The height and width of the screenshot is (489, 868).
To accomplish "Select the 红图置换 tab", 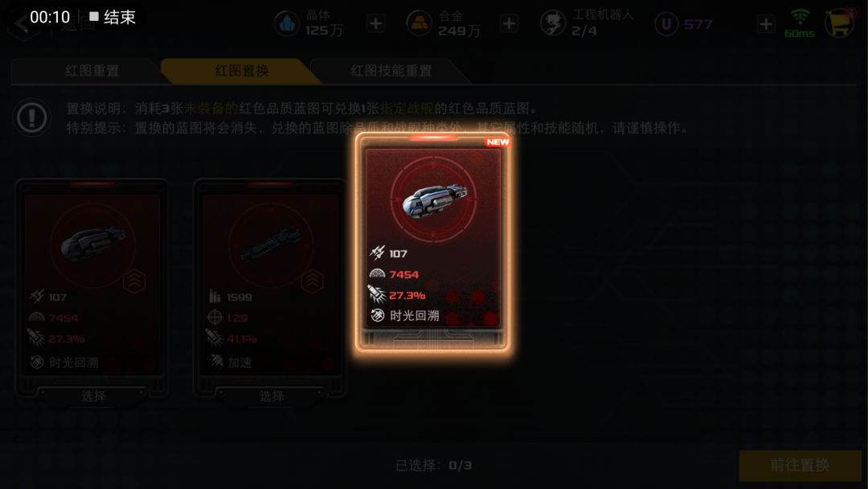I will tap(241, 71).
